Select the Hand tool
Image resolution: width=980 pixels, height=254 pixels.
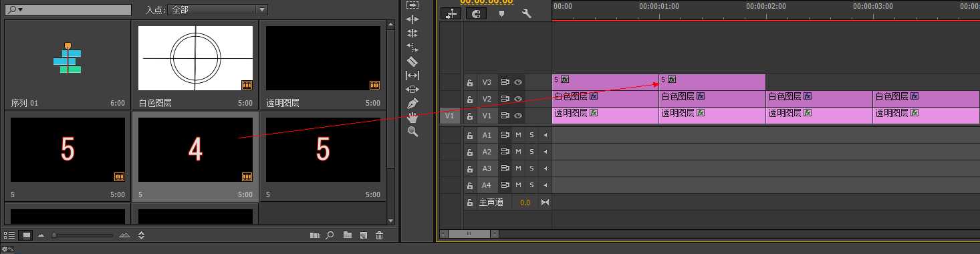point(412,118)
